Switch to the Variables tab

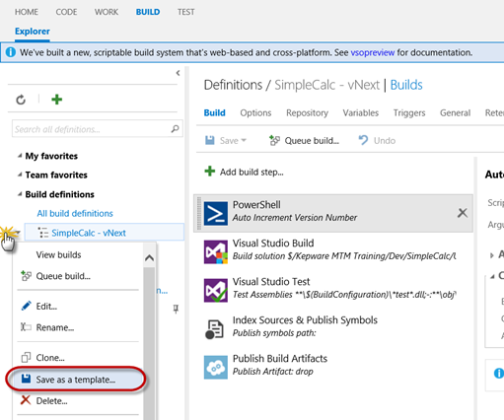pos(361,112)
